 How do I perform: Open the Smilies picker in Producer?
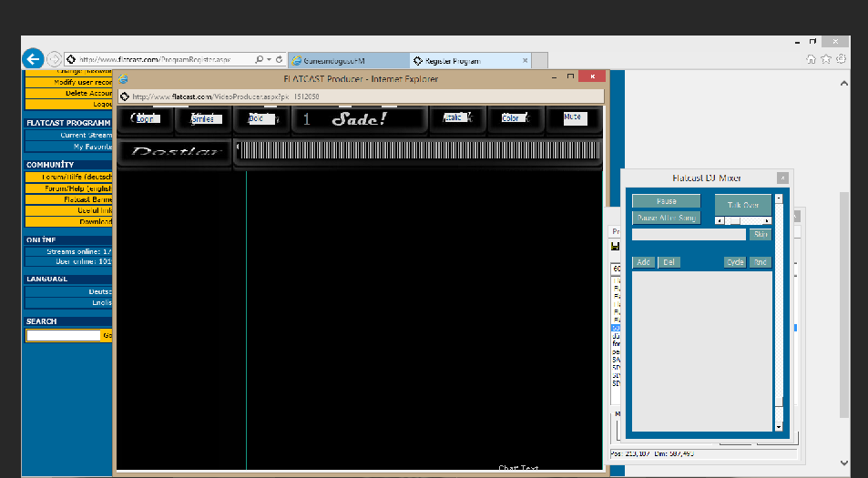click(203, 118)
